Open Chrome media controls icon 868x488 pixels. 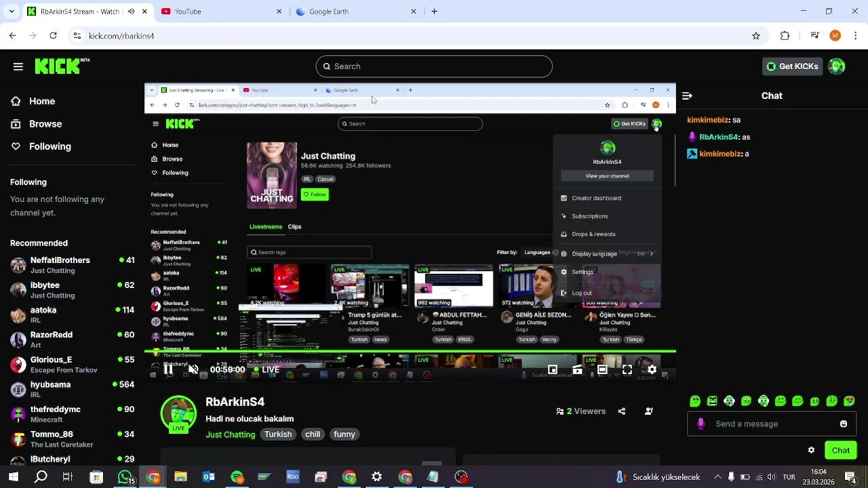click(815, 36)
